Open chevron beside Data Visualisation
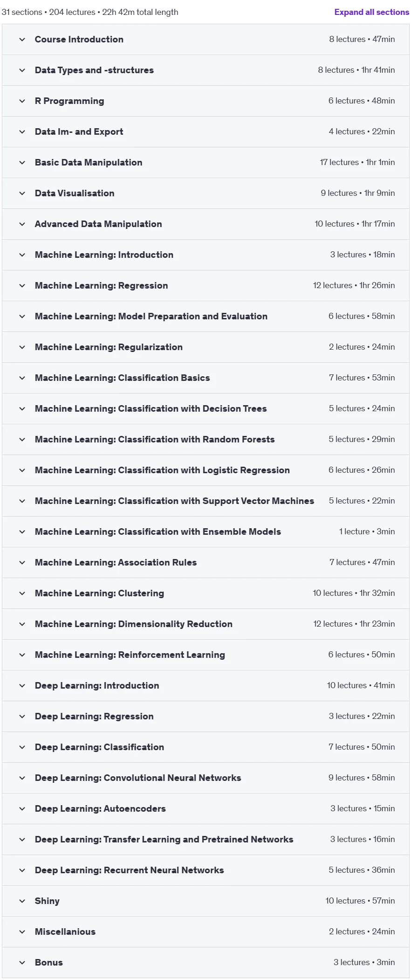 22,193
